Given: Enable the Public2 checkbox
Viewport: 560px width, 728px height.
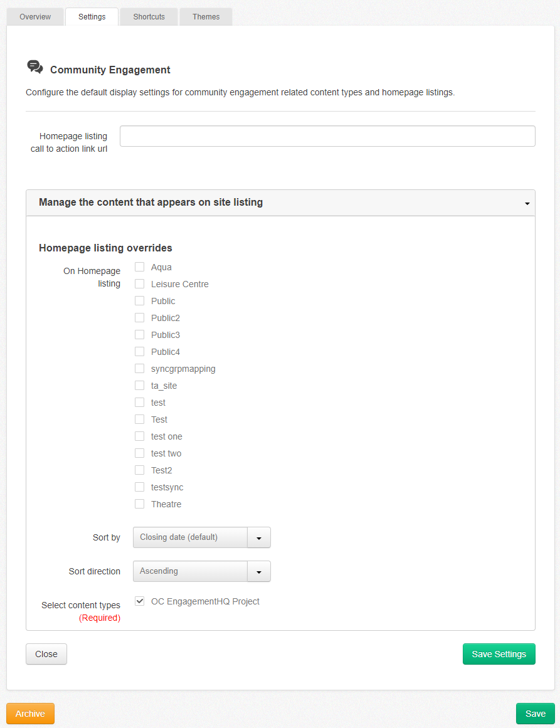Looking at the screenshot, I should coord(139,317).
